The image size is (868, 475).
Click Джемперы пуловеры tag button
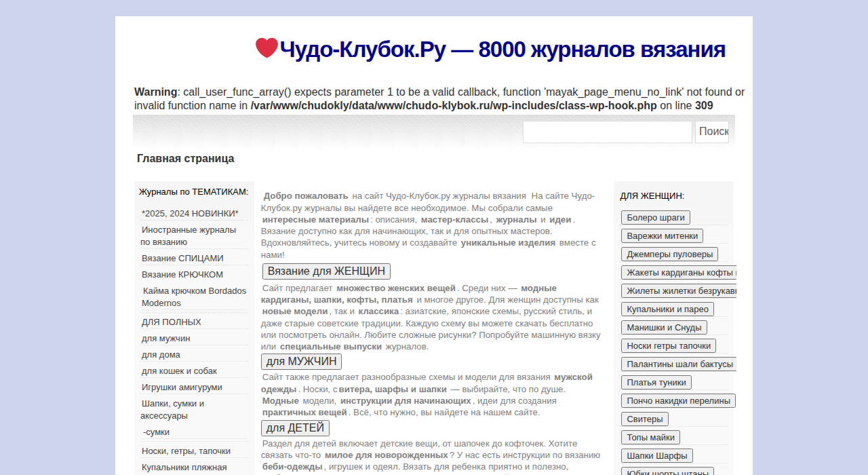pos(669,254)
